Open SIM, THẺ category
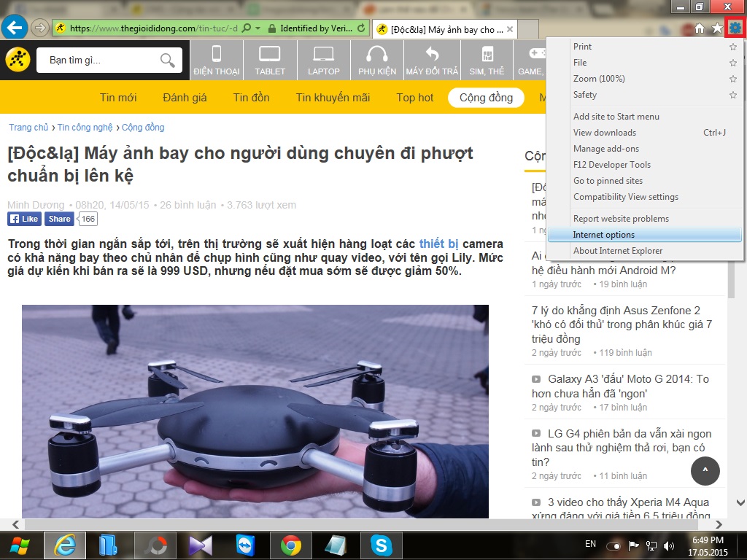This screenshot has width=747, height=560. coord(487,60)
